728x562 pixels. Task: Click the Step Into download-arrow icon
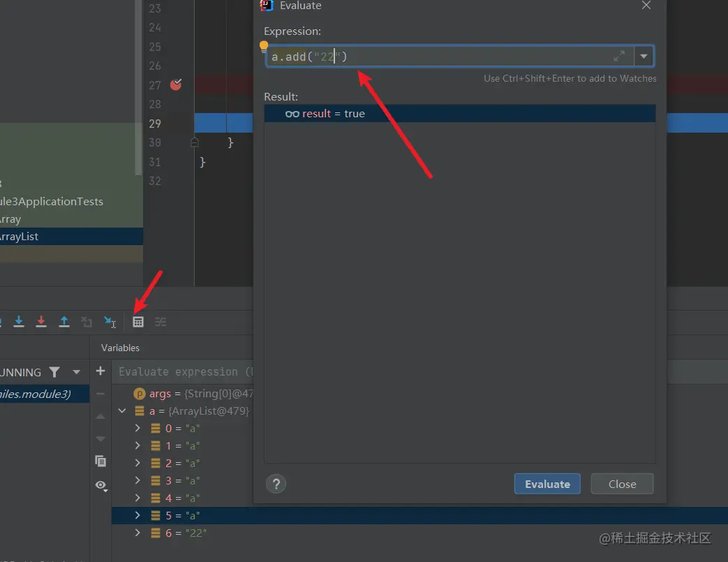tap(19, 321)
